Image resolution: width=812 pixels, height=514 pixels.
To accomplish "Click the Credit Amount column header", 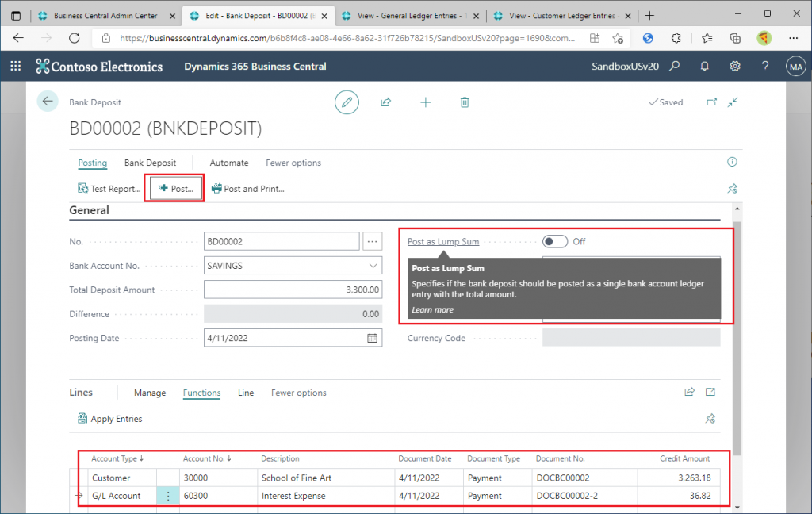I will pos(684,458).
